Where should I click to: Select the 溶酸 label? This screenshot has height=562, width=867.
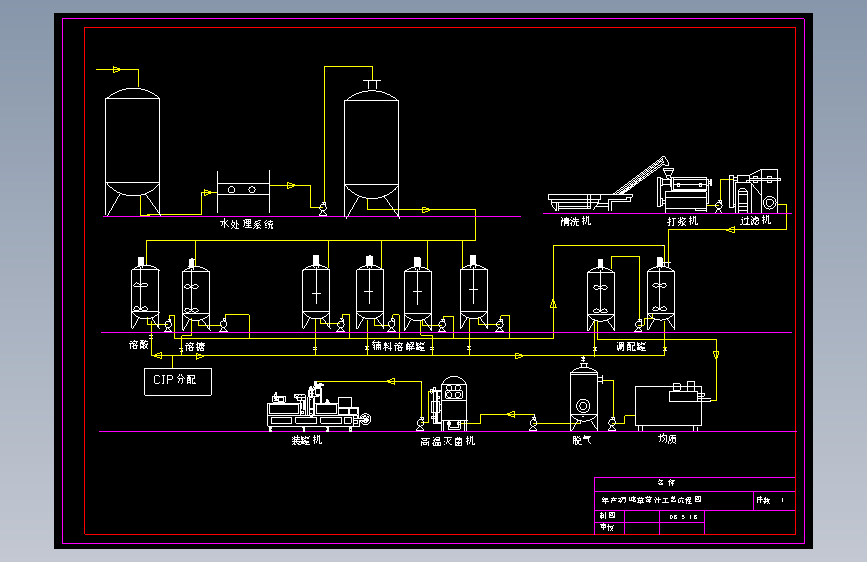pos(139,345)
